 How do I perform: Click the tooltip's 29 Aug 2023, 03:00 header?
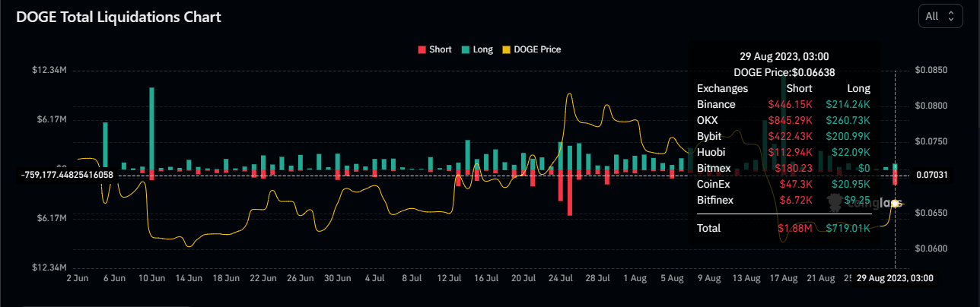[784, 56]
